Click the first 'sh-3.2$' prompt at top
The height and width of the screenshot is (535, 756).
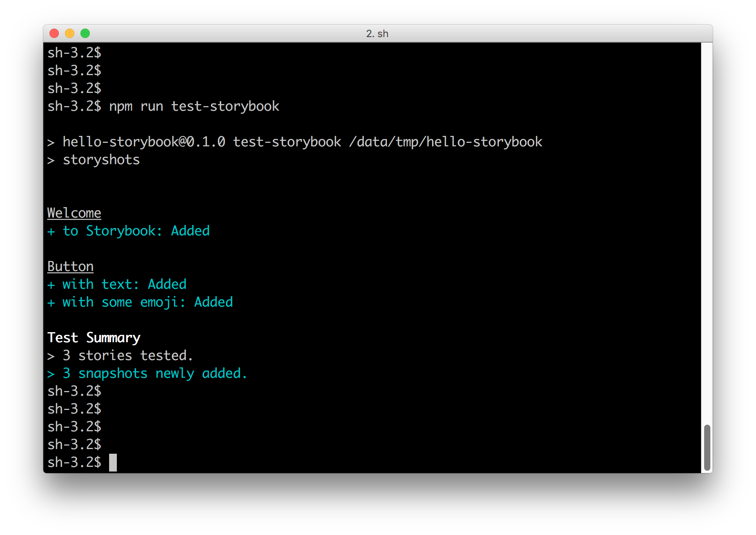pos(74,53)
